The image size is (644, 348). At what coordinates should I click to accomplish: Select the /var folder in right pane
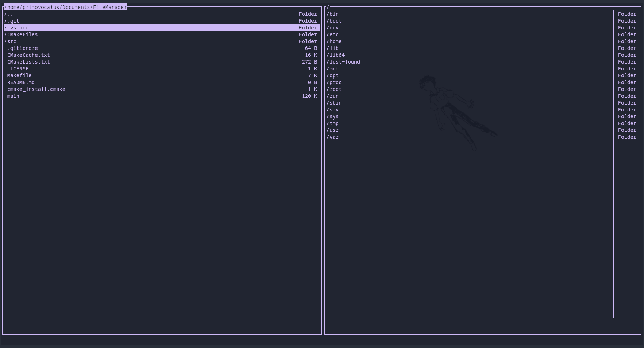(333, 137)
